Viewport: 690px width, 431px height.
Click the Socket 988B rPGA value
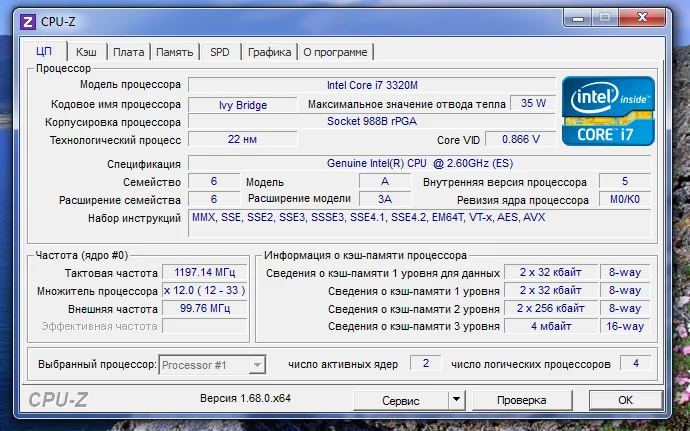pos(372,121)
